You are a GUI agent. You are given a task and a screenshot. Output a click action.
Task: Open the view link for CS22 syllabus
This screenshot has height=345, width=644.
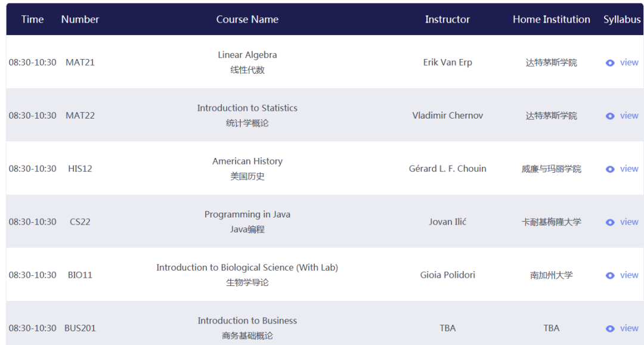(629, 222)
